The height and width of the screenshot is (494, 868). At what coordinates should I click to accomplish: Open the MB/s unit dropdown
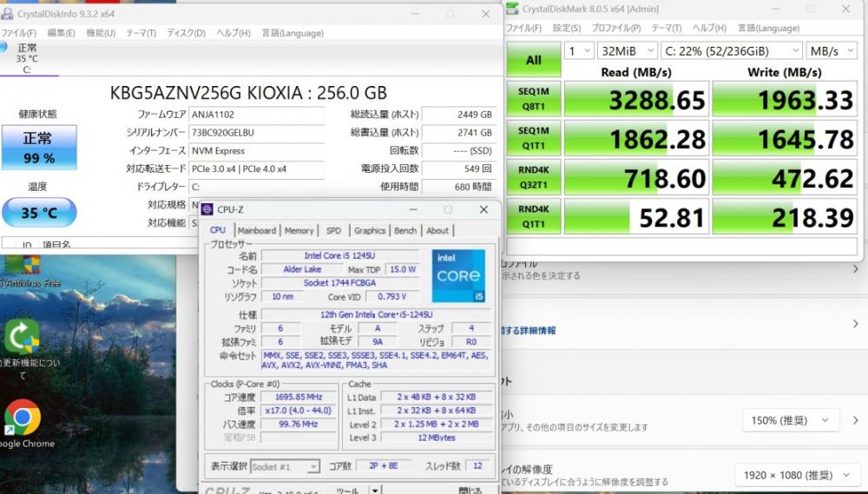pos(832,51)
